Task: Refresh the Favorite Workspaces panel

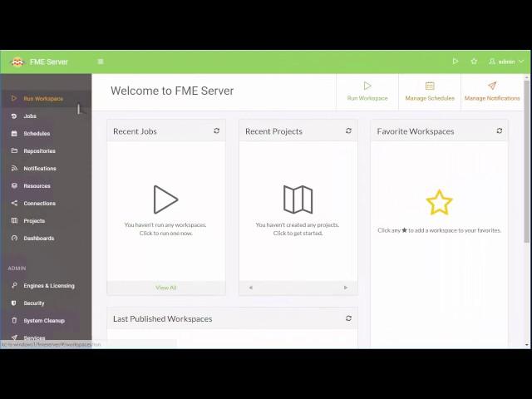Action: 499,131
